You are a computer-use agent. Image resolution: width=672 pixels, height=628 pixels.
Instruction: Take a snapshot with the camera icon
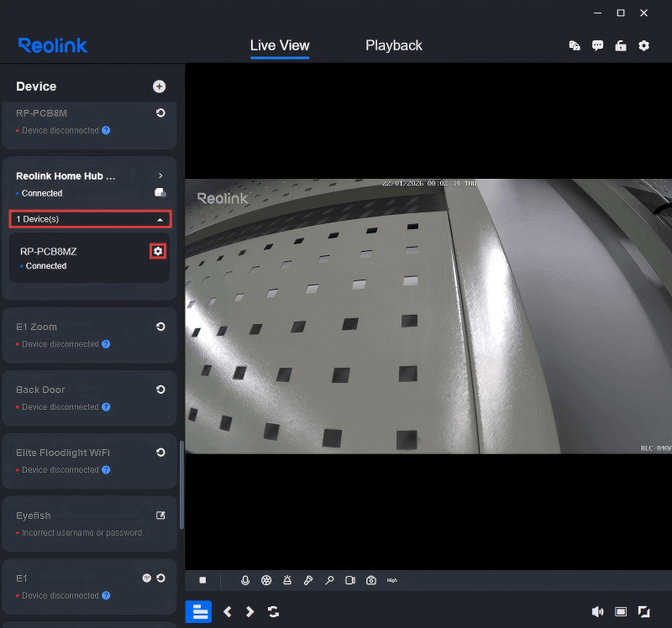[371, 580]
